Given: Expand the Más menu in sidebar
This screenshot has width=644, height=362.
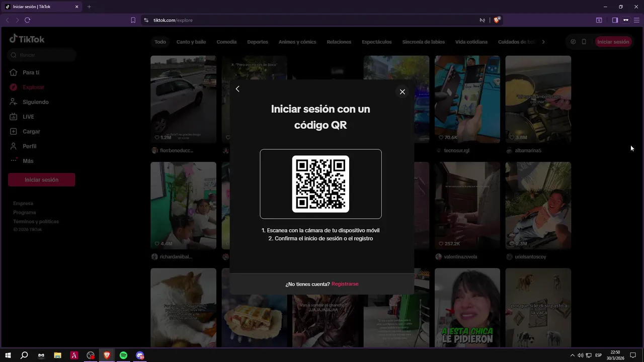Looking at the screenshot, I should tap(22, 161).
